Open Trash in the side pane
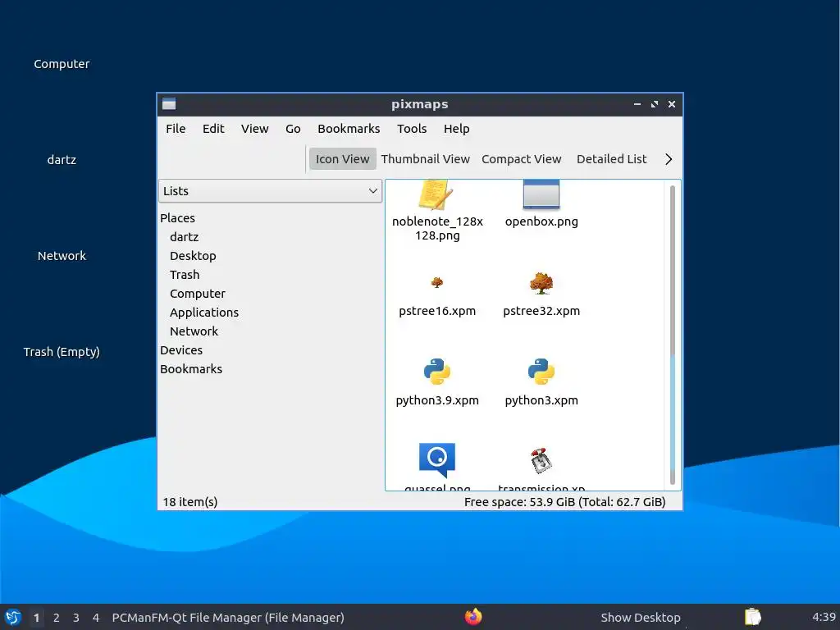 pos(185,275)
